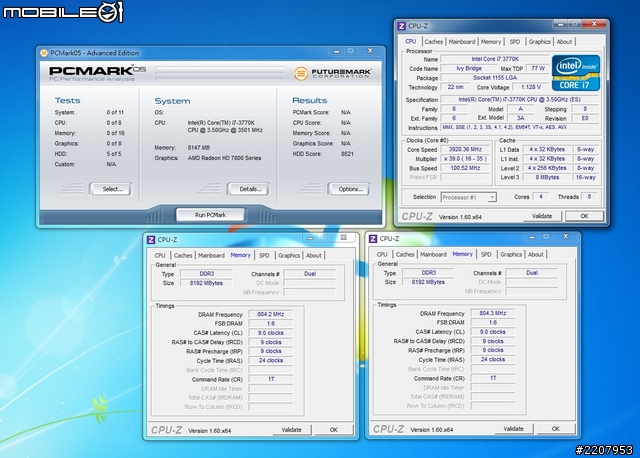Click CPU-Z icon of bottom-left memory window

click(x=151, y=240)
